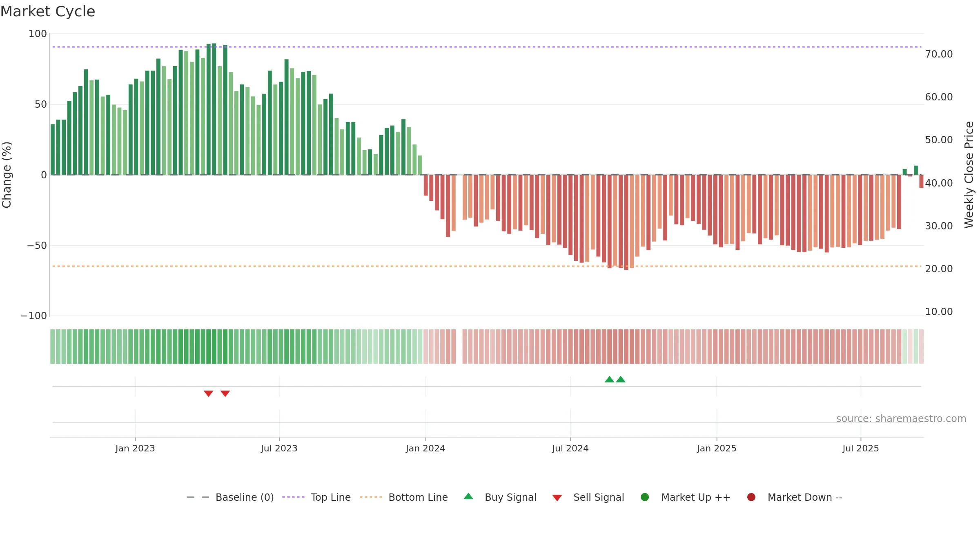
Task: Click the Weekly Close Price axis title
Action: tap(969, 175)
